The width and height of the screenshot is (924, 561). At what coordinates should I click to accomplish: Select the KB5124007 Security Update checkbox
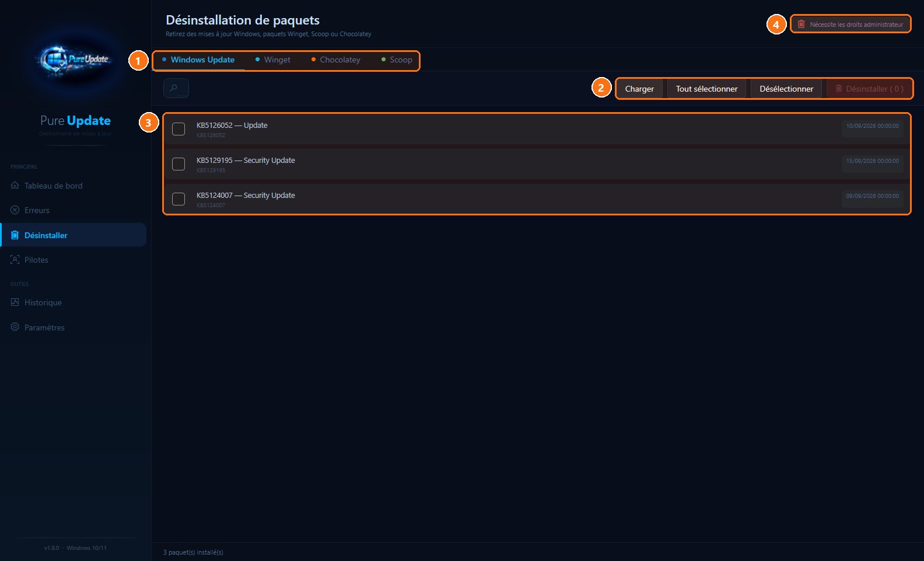(178, 199)
